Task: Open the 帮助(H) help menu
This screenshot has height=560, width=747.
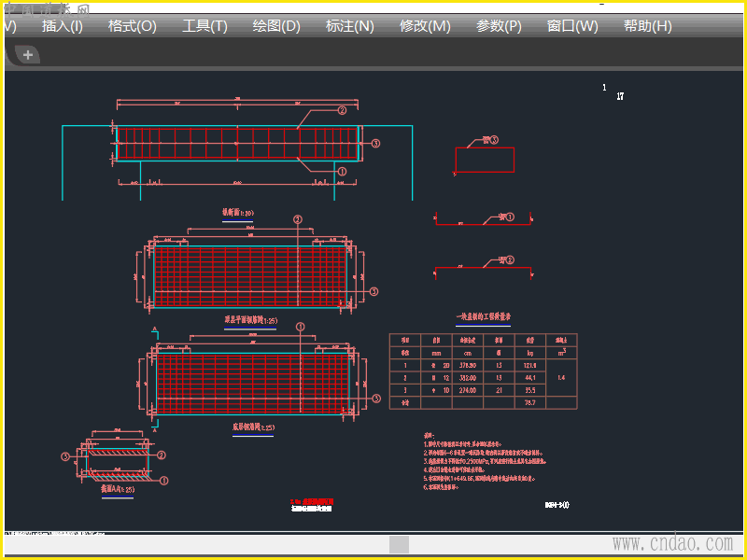Action: tap(647, 26)
